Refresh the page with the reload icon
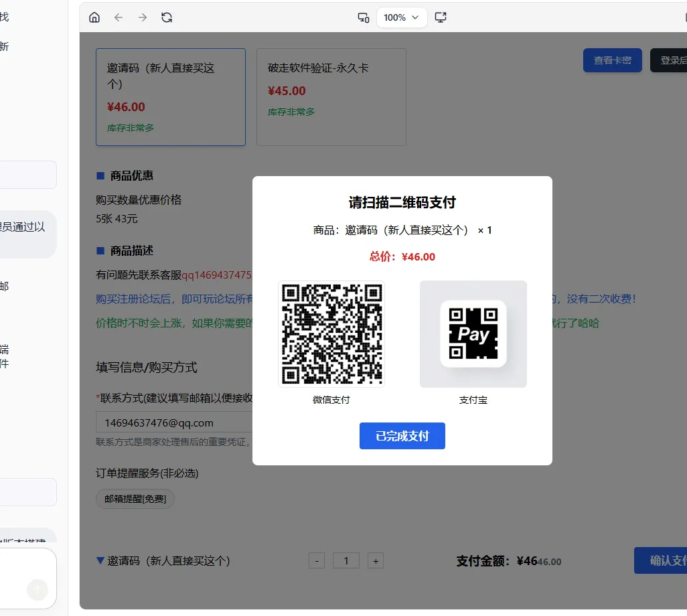Viewport: 687px width, 616px height. (167, 17)
